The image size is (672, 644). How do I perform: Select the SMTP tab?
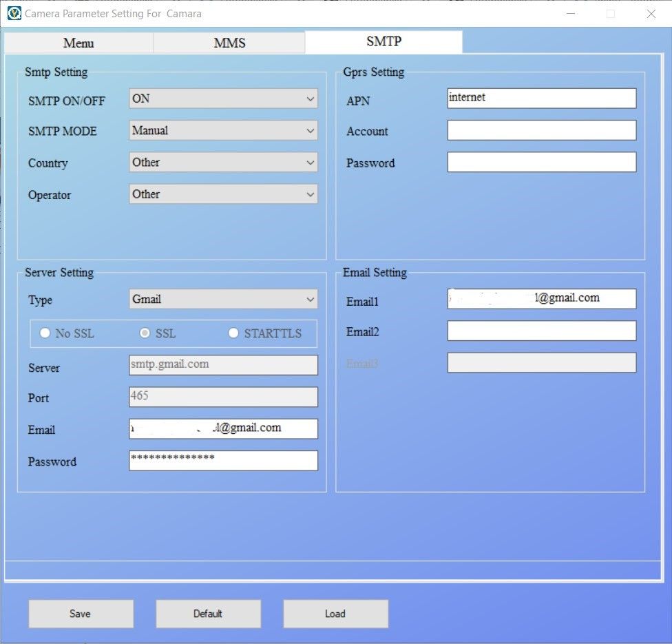coord(384,41)
